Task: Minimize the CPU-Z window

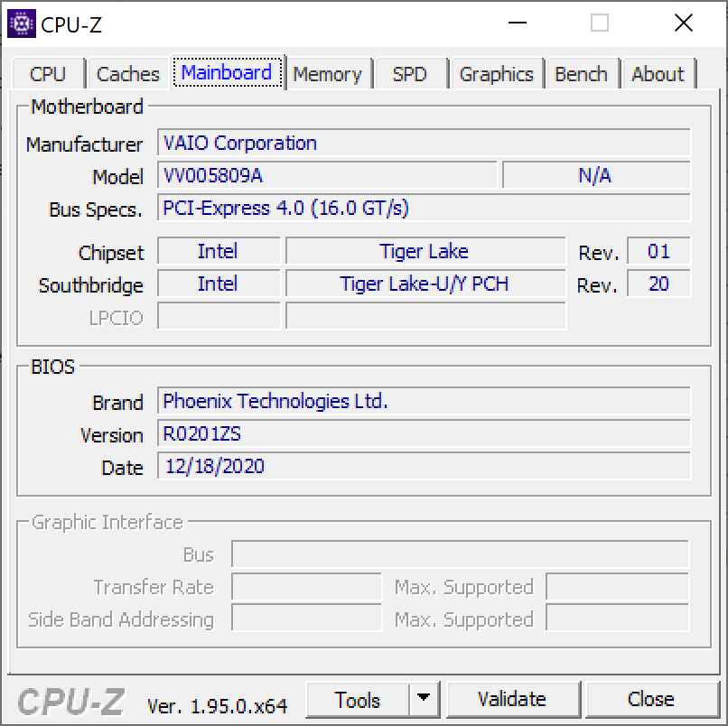Action: pos(518,23)
